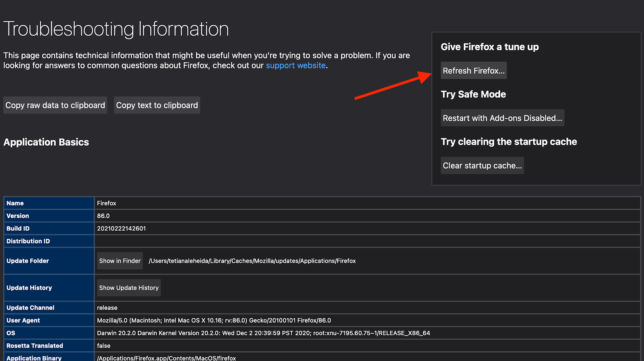Select the Darwin Kernel Version text

[264, 333]
